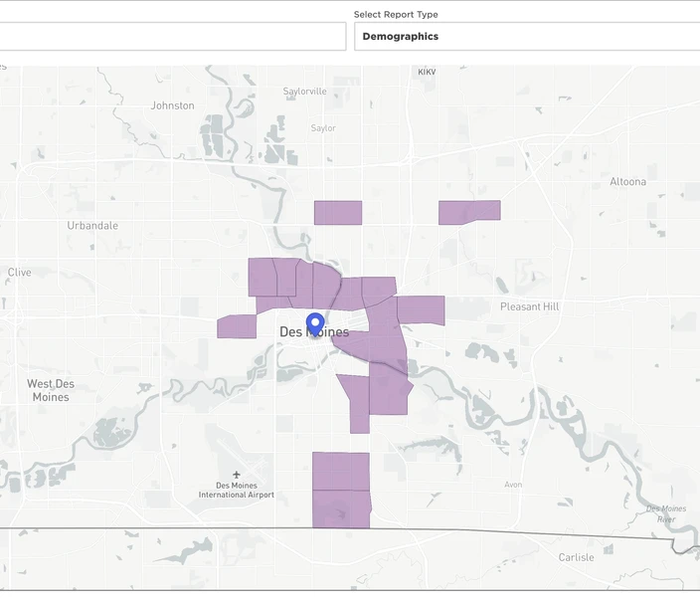Select the westernmost purple region left of pin
The image size is (700, 605).
pyautogui.click(x=237, y=326)
